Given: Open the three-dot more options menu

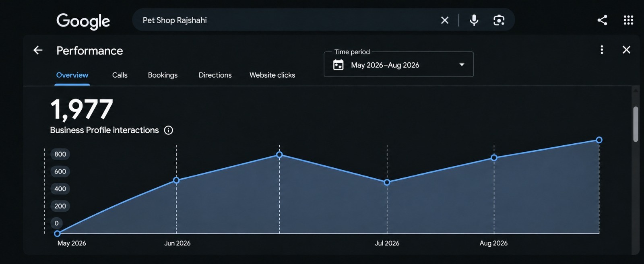Looking at the screenshot, I should pyautogui.click(x=602, y=49).
